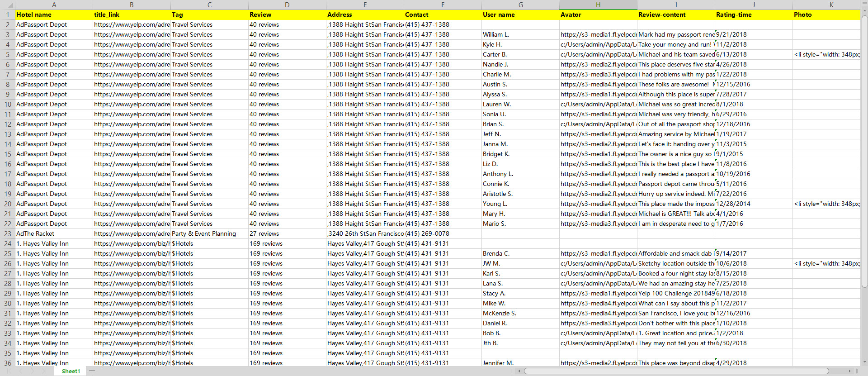The image size is (868, 376).
Task: Click the William L. user name cell
Action: point(520,35)
